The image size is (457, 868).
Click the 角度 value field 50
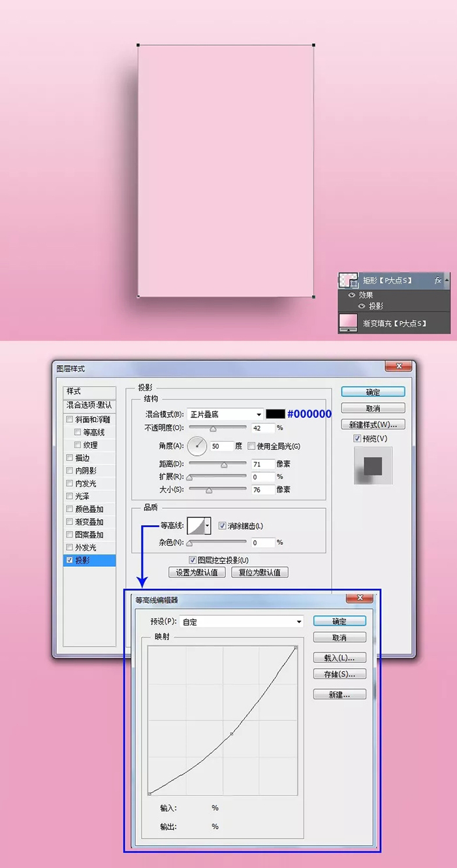pos(222,446)
